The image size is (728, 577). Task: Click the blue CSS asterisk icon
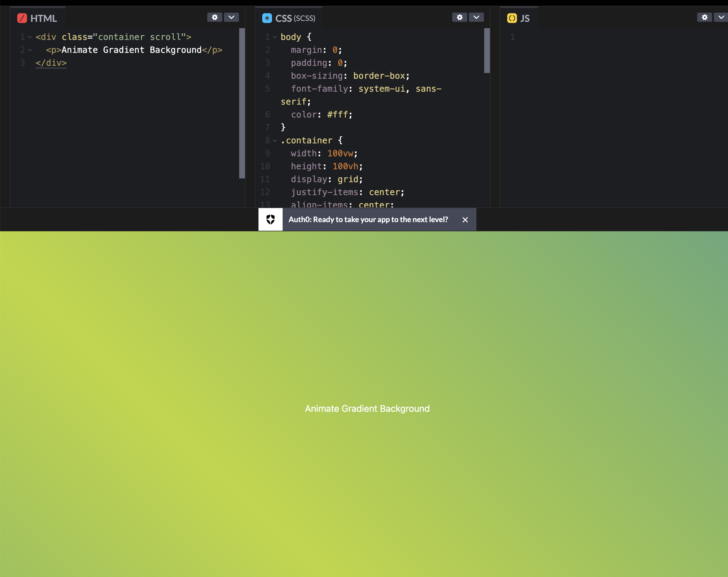(267, 18)
